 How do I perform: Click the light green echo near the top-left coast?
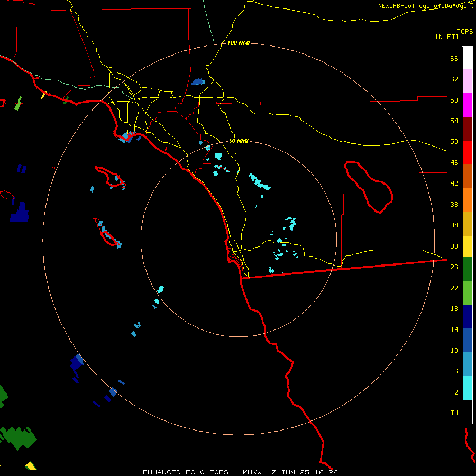[x=19, y=104]
